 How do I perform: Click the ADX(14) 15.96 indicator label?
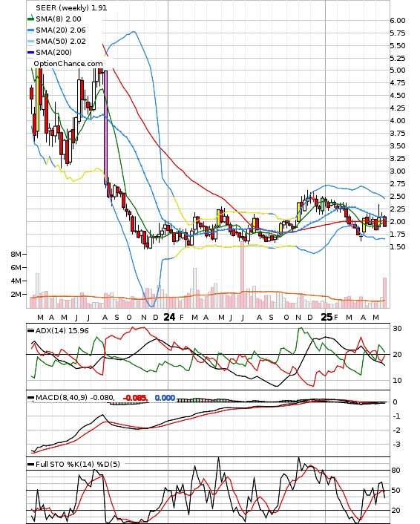[x=62, y=331]
